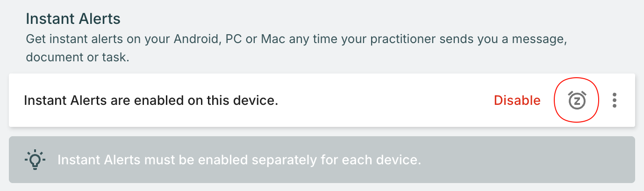Turn off alerts via the Disable text
Viewport: 644px width, 191px height.
[x=517, y=100]
